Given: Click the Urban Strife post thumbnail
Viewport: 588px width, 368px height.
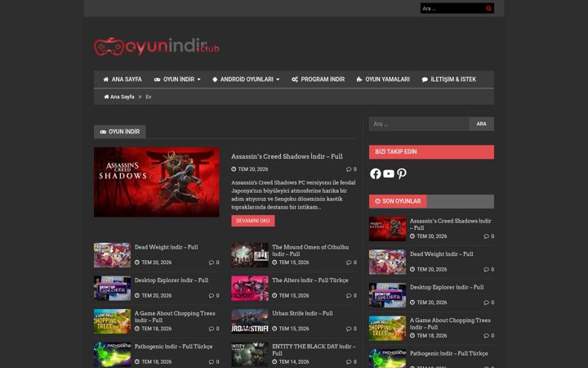Looking at the screenshot, I should [x=250, y=321].
